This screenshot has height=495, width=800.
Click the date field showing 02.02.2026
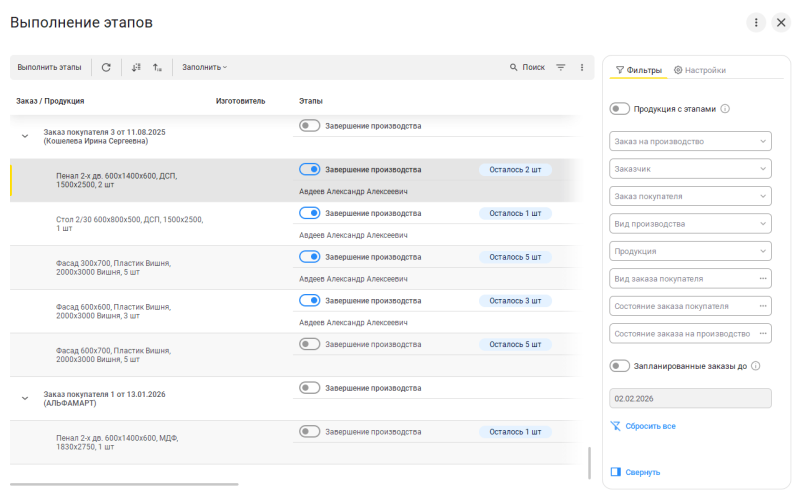click(x=690, y=398)
